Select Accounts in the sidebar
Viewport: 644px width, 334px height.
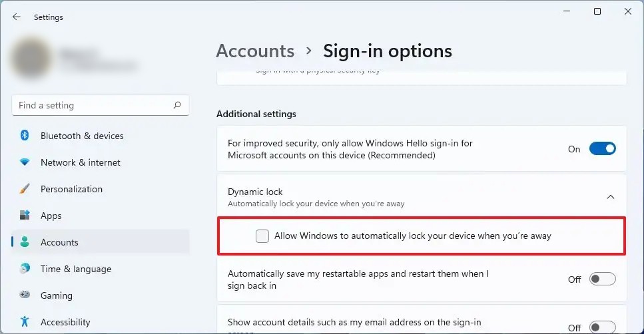101,242
